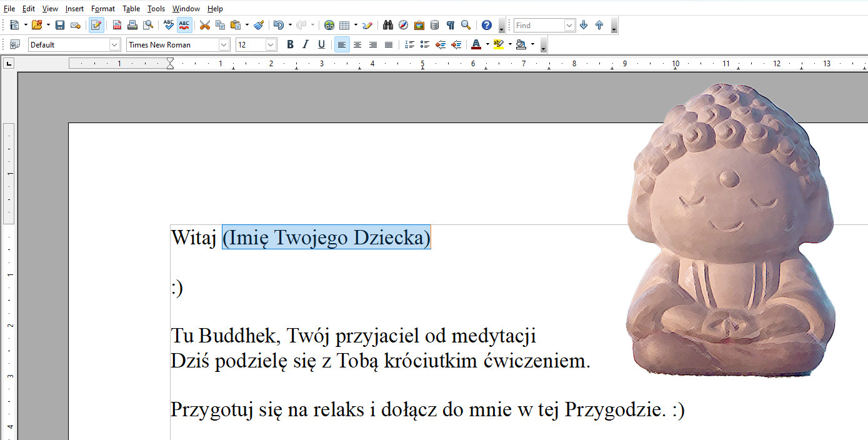
Task: Increase paragraph indent
Action: tap(456, 44)
